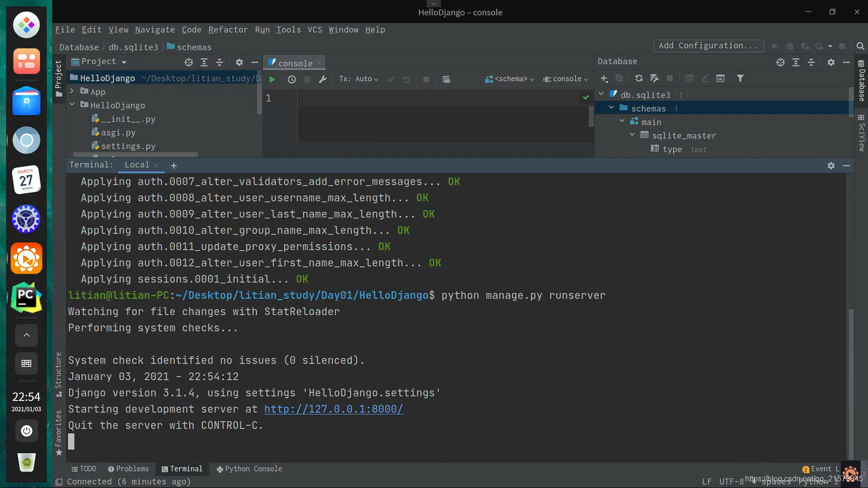Select the type text column in sqlite_master

[x=679, y=149]
